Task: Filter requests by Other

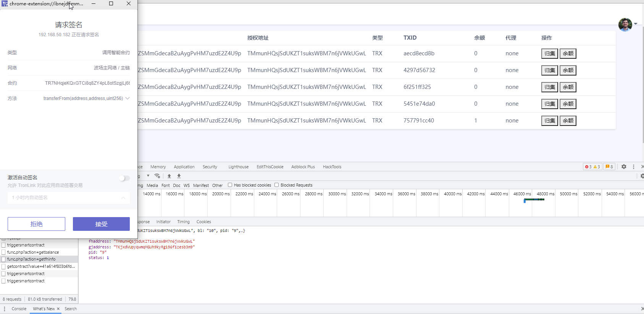Action: pyautogui.click(x=218, y=185)
